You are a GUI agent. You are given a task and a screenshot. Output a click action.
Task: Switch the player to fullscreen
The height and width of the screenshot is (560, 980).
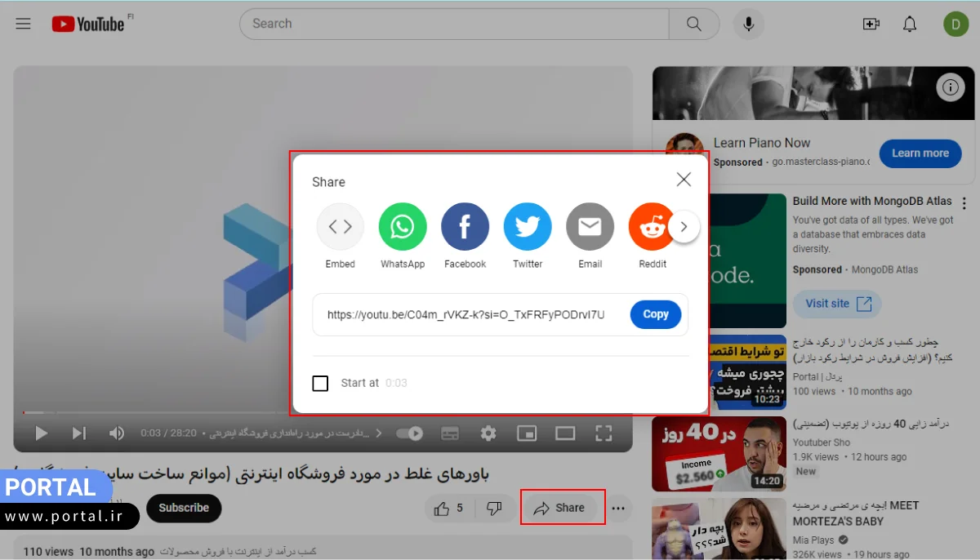pyautogui.click(x=602, y=434)
